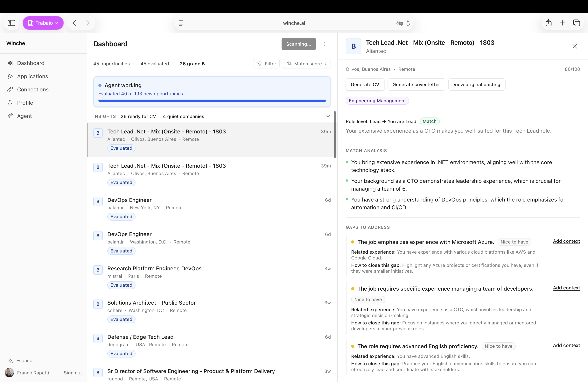Open Defense / Edge Tech Lead listing
Viewport: 588px width, 382px height.
[x=212, y=345]
